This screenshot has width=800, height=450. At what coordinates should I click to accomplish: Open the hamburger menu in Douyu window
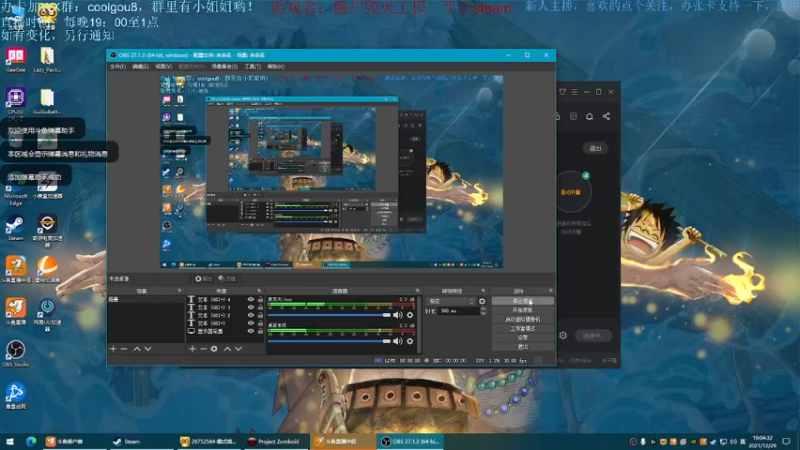pos(574,92)
